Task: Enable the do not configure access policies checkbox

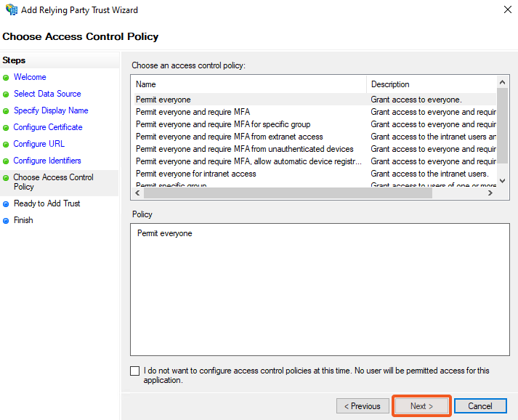Action: [x=135, y=371]
